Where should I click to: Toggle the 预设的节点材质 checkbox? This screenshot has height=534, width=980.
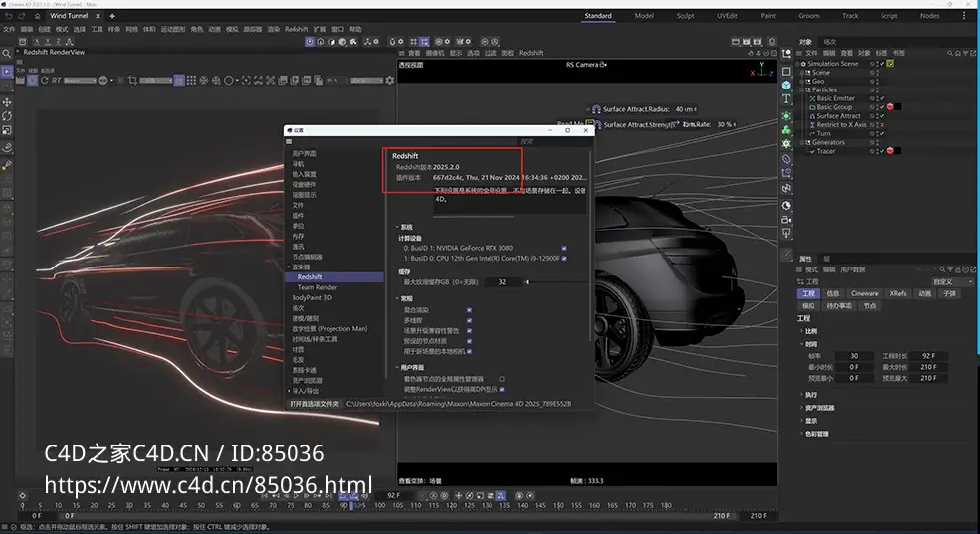coord(469,341)
